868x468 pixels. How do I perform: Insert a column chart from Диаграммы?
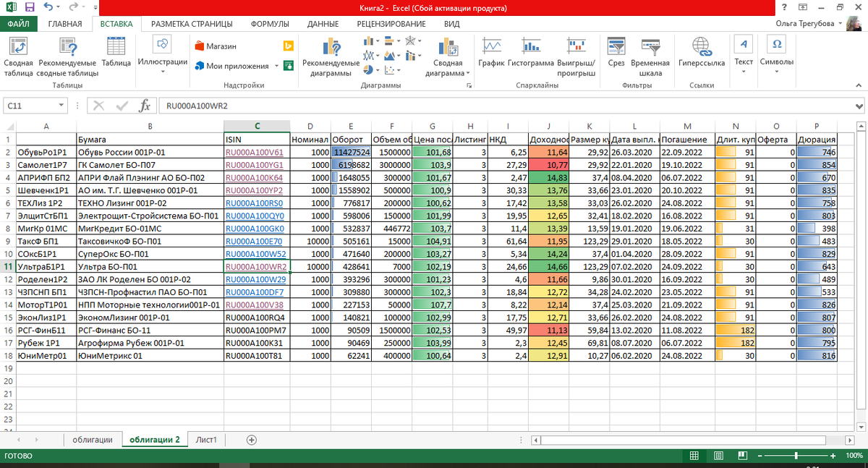[371, 41]
